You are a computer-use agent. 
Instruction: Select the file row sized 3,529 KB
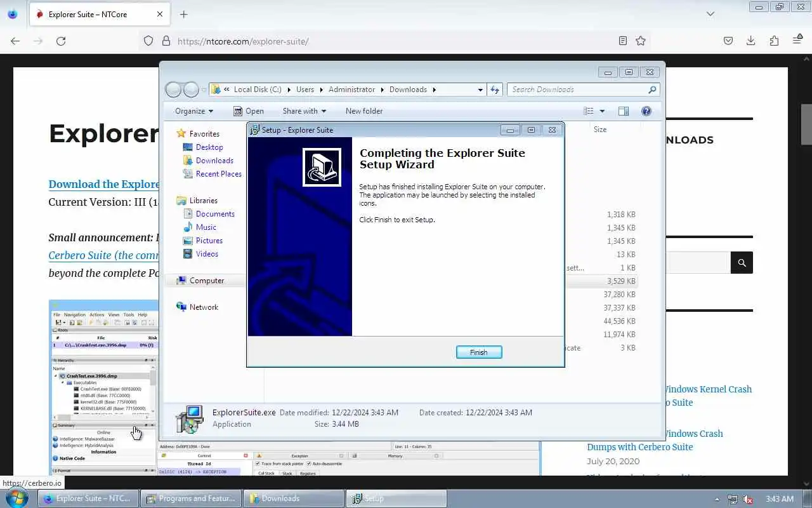(x=601, y=281)
